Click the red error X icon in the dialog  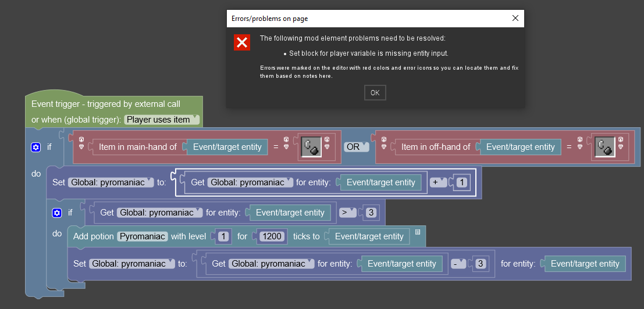click(242, 42)
